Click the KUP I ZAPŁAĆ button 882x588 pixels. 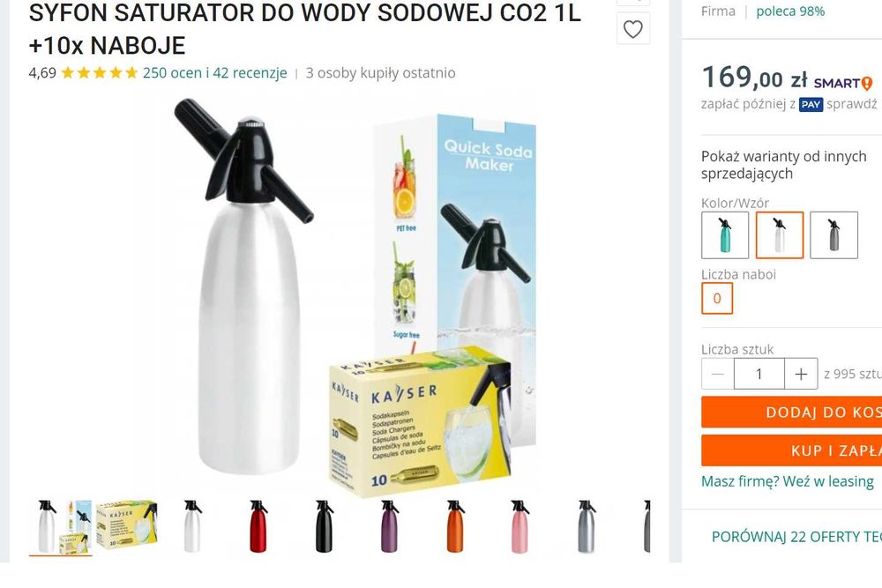click(791, 450)
